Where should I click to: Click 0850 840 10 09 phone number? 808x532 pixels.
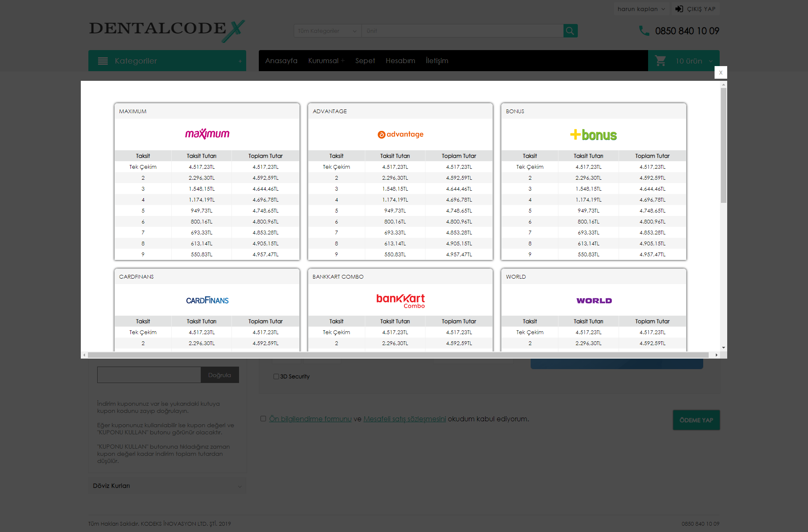coord(687,31)
